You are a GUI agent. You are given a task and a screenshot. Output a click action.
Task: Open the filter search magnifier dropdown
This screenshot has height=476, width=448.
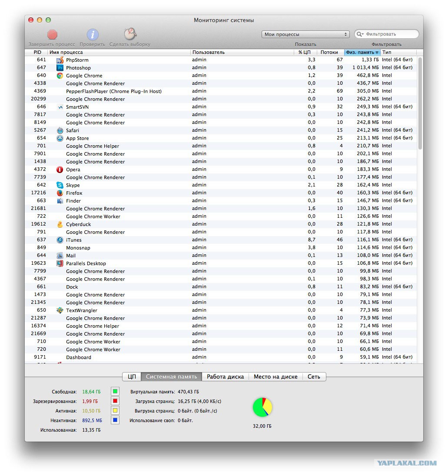point(360,34)
